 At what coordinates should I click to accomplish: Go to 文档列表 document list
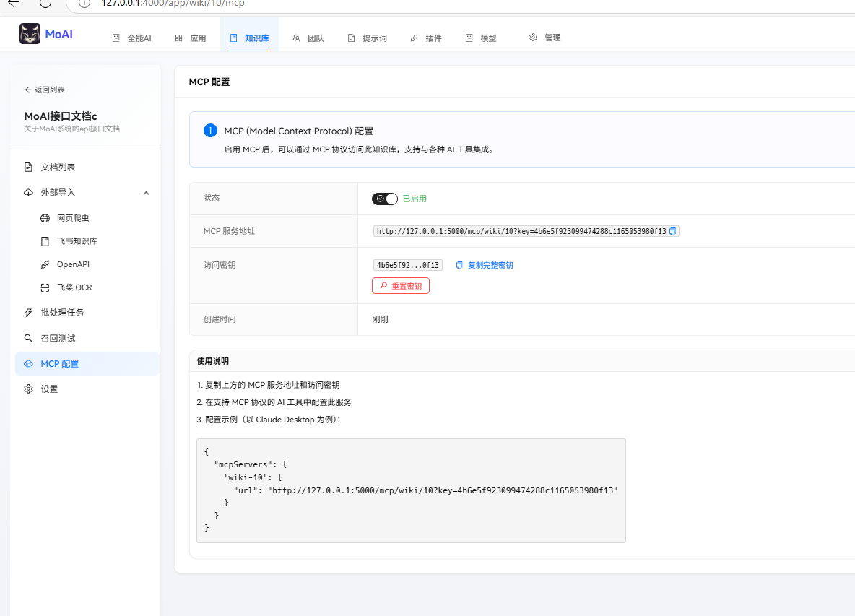pos(58,168)
